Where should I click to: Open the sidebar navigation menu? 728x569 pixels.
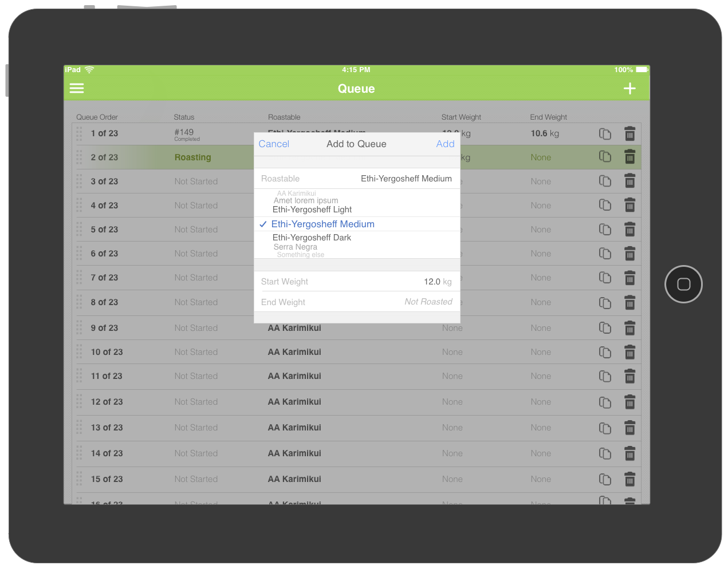point(76,88)
